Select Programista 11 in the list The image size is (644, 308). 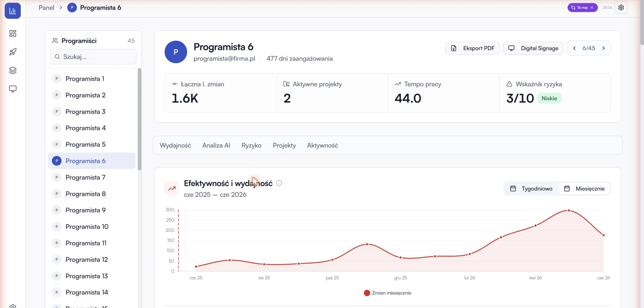coord(92,243)
